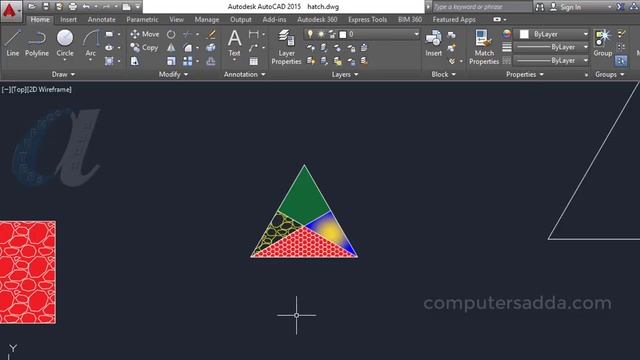Open the linetype ByLayer dropdown

(x=551, y=60)
